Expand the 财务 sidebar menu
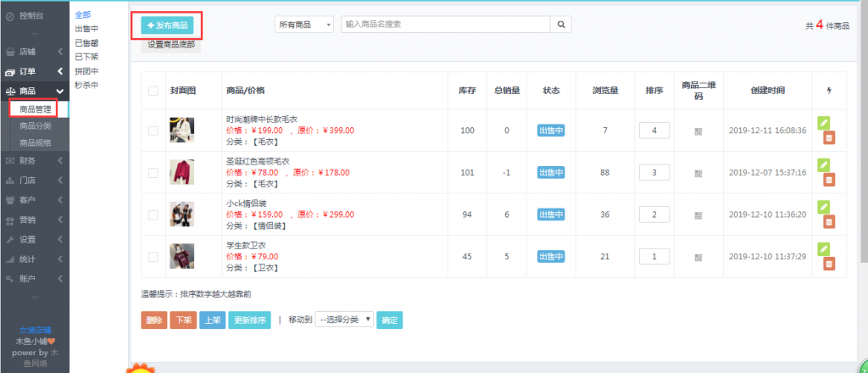Screen dimensions: 868x373 34,159
